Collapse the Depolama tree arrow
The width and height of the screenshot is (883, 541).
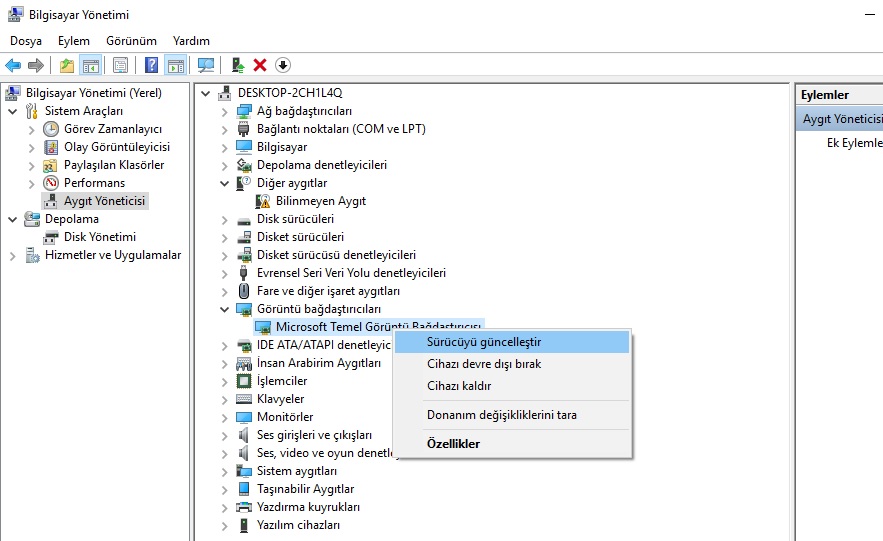(x=12, y=220)
